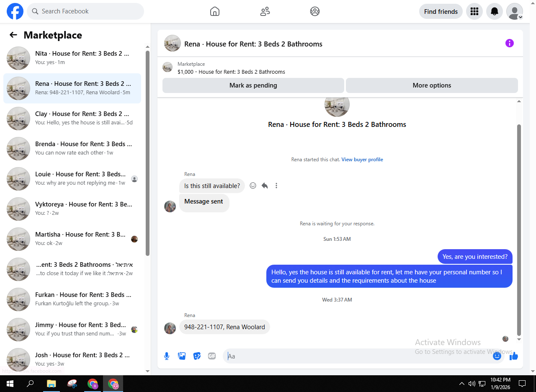Open the Windows Start menu

click(x=10, y=383)
